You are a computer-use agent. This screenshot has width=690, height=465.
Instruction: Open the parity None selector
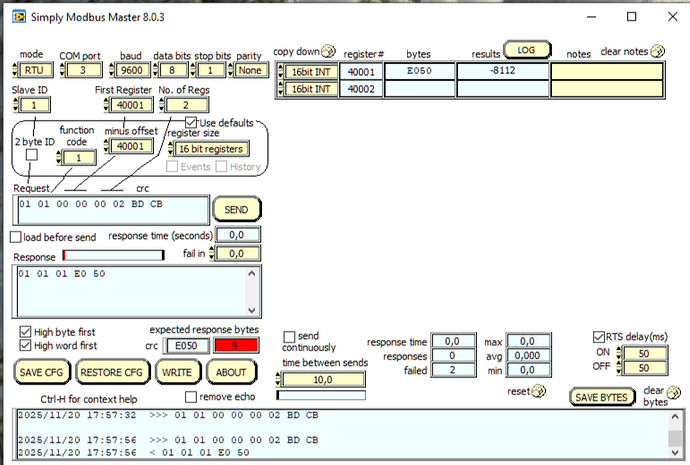(x=248, y=71)
